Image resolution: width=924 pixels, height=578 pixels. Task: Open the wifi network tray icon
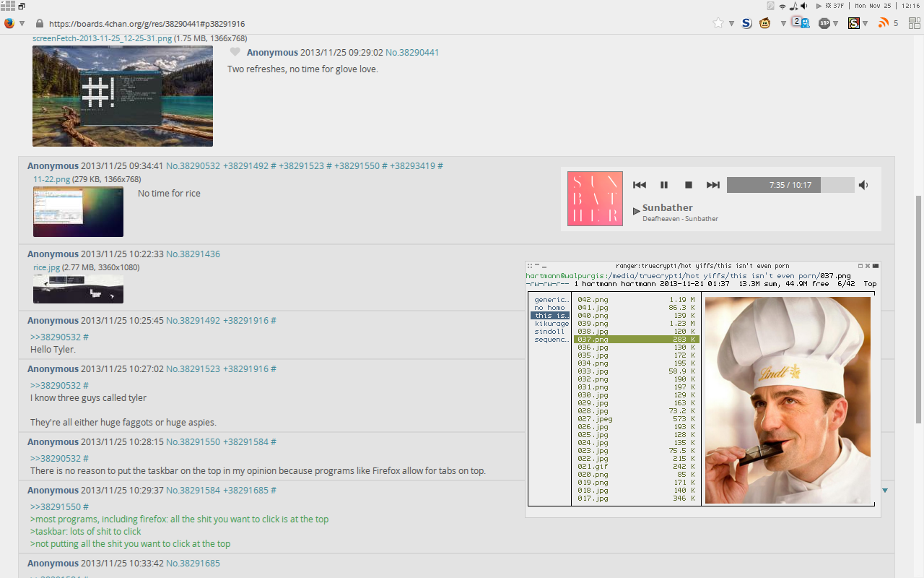pyautogui.click(x=782, y=6)
